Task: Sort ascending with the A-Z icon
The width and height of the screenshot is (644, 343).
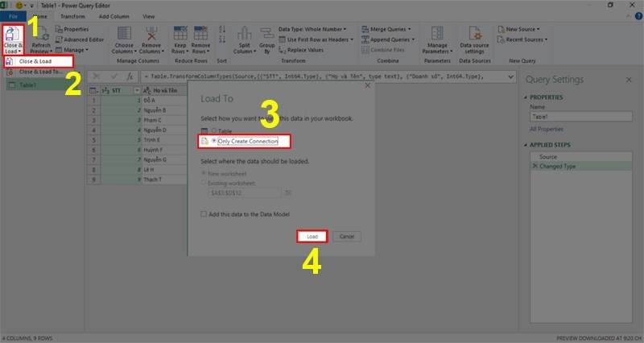Action: 222,29
